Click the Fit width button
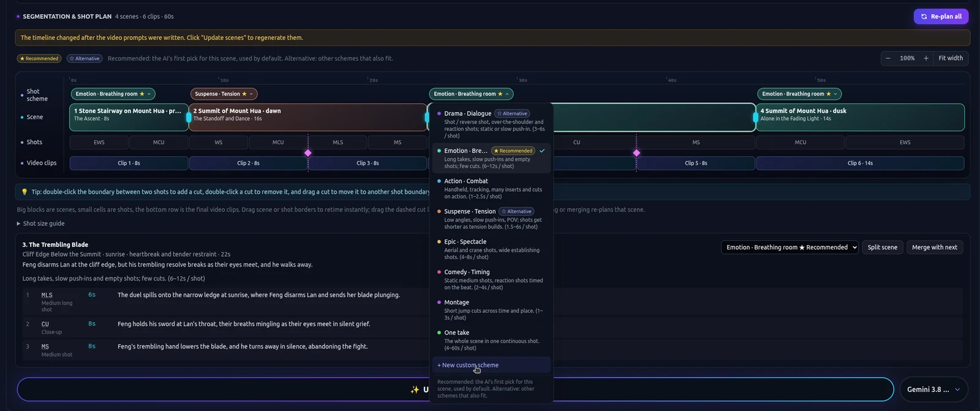The height and width of the screenshot is (411, 980). [x=951, y=58]
